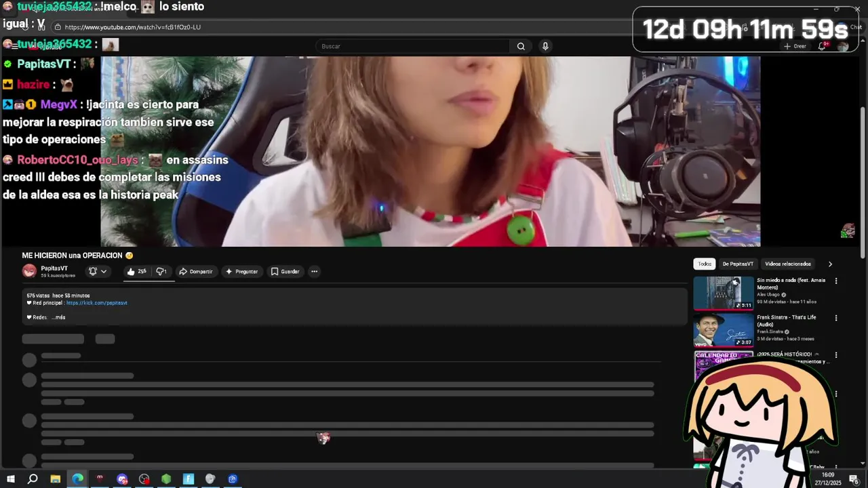Image resolution: width=868 pixels, height=488 pixels.
Task: Open options for 2026 SERÁ HISTÓRICO video
Action: pos(836,355)
